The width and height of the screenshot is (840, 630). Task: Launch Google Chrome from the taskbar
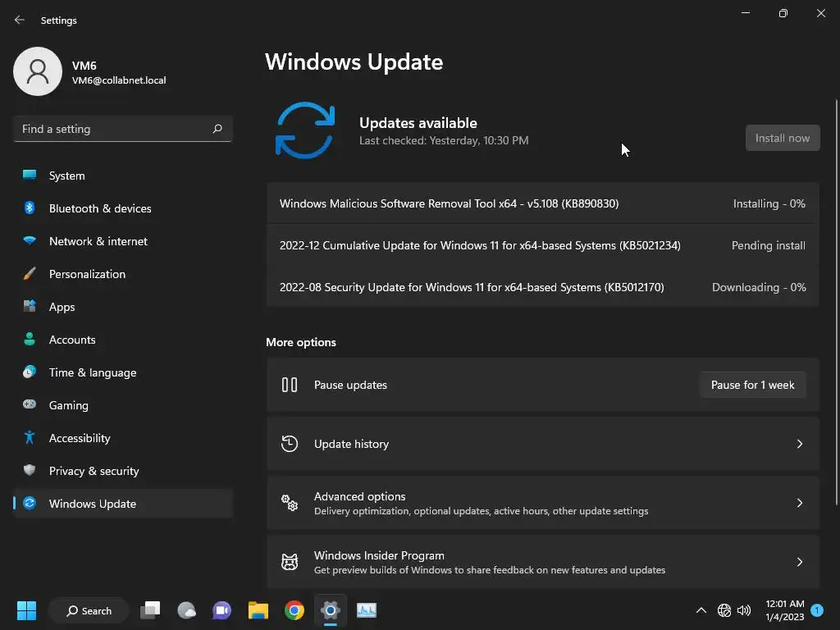(x=294, y=610)
